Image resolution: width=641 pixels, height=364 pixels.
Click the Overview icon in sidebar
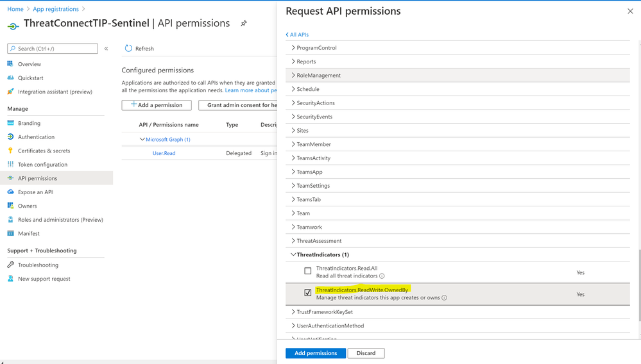pyautogui.click(x=10, y=63)
